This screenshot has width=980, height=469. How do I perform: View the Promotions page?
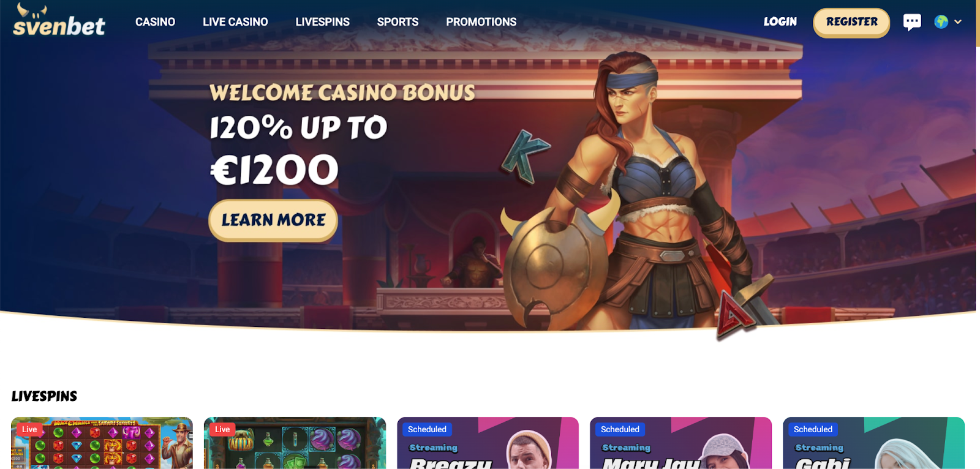click(481, 22)
